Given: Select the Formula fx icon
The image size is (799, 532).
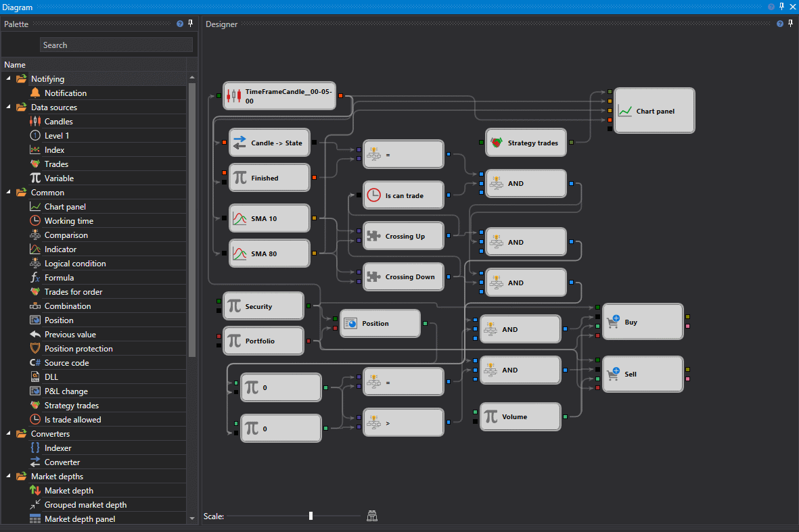Looking at the screenshot, I should 35,278.
